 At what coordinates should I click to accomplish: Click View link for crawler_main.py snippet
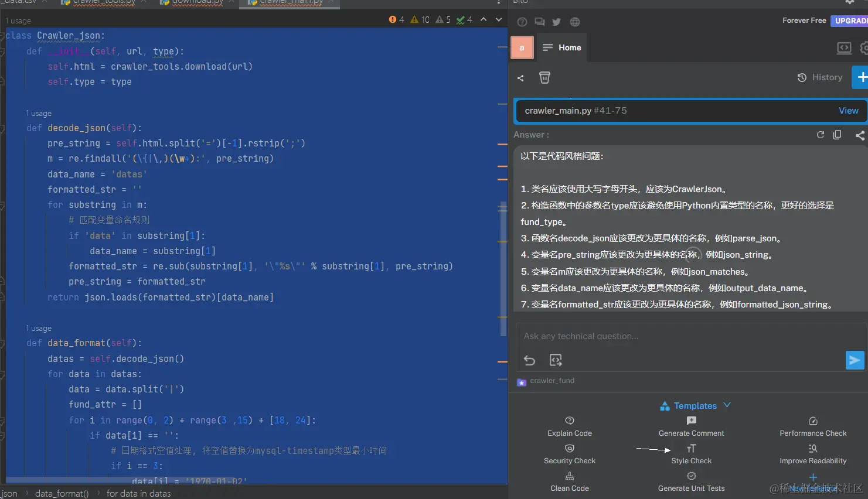click(x=848, y=111)
